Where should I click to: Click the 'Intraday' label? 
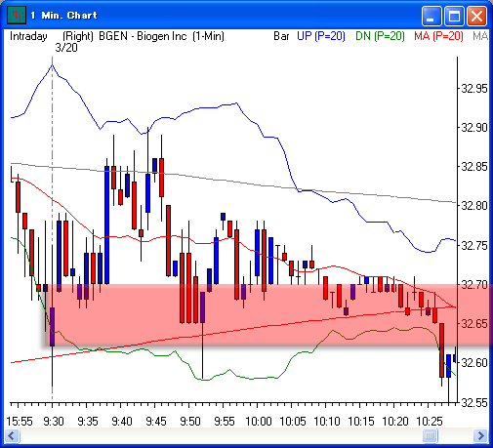28,36
